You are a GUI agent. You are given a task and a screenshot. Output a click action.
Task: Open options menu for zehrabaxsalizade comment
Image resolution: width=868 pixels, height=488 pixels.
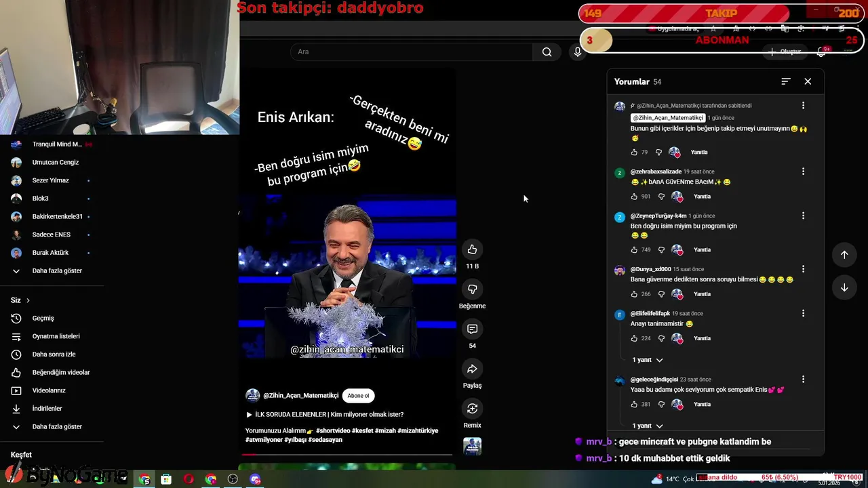coord(803,171)
